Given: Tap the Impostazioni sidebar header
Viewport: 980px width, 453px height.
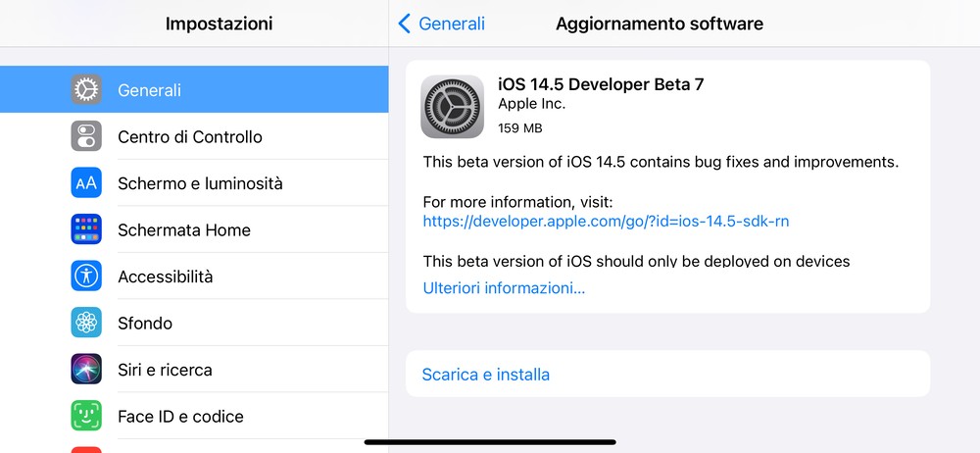Looking at the screenshot, I should 219,24.
